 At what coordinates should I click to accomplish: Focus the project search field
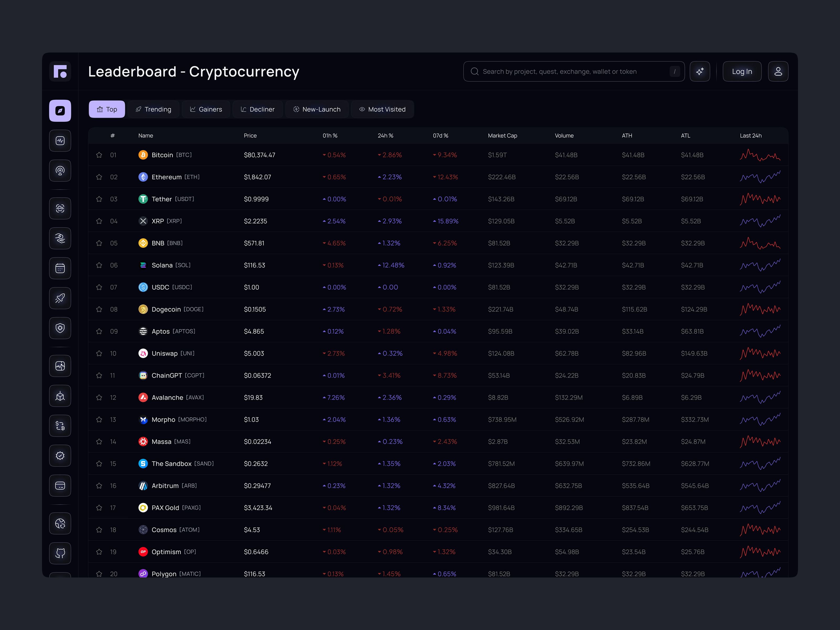574,71
